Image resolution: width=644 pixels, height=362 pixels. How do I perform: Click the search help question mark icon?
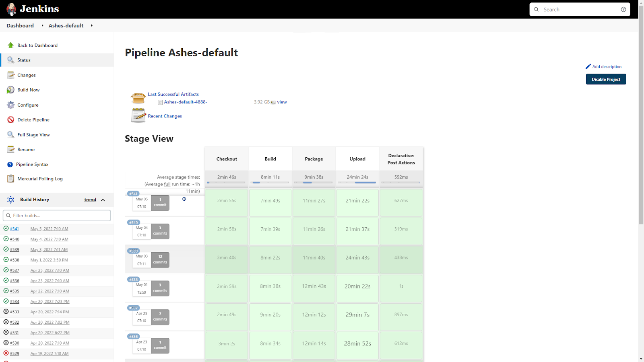tap(623, 10)
